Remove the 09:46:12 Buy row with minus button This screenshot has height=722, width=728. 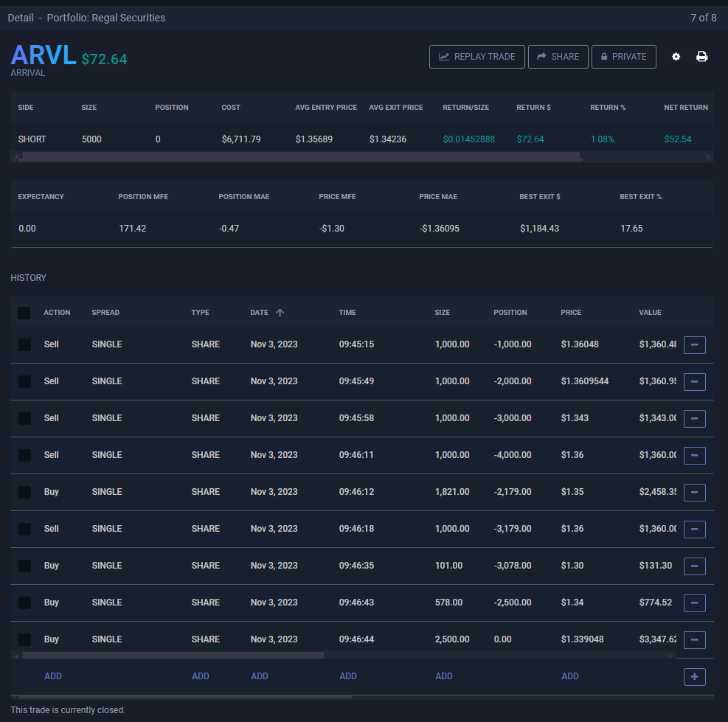click(x=695, y=492)
